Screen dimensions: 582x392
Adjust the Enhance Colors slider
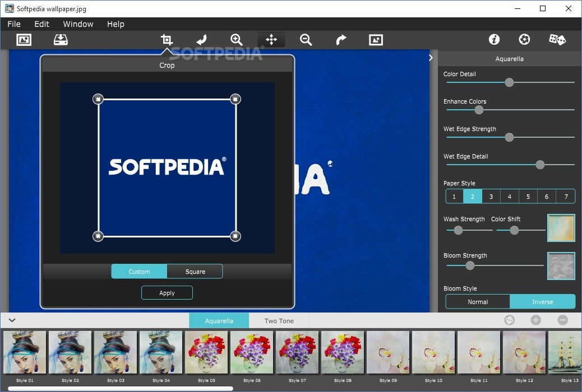click(479, 110)
